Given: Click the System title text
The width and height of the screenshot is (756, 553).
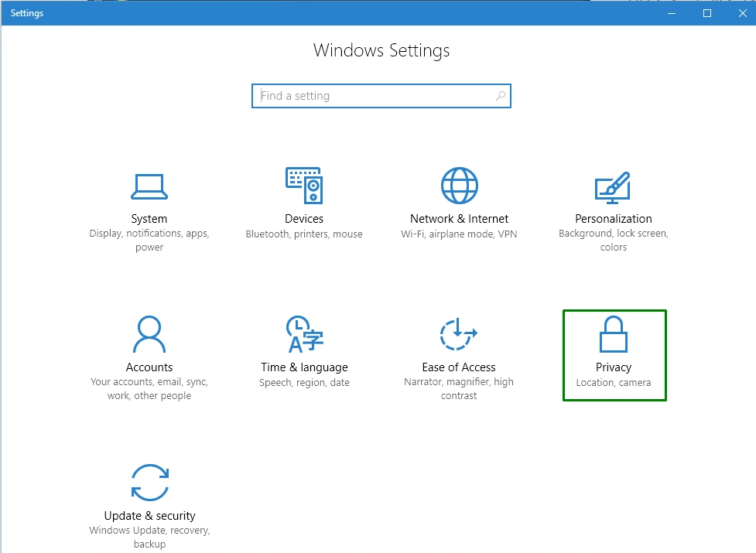Looking at the screenshot, I should point(149,219).
